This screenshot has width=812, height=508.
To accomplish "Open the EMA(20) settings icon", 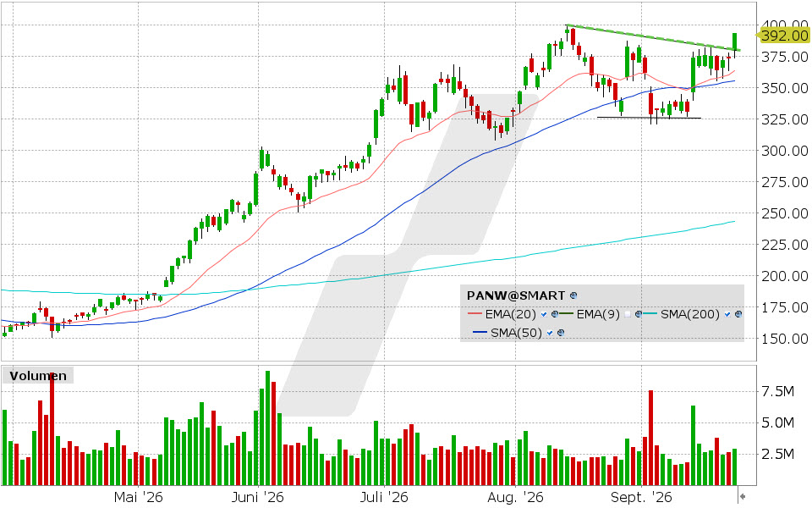I will pyautogui.click(x=555, y=314).
